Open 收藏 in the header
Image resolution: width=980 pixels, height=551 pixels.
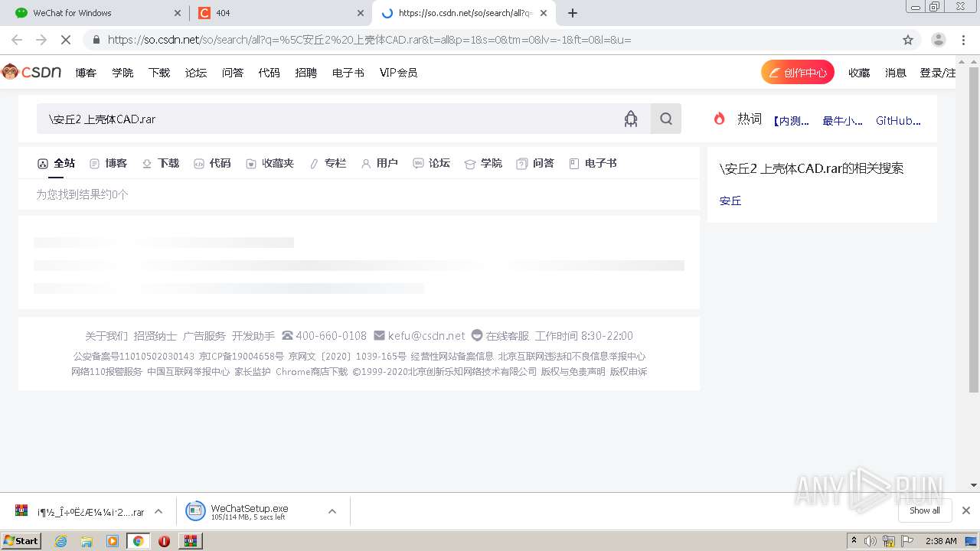(x=859, y=73)
